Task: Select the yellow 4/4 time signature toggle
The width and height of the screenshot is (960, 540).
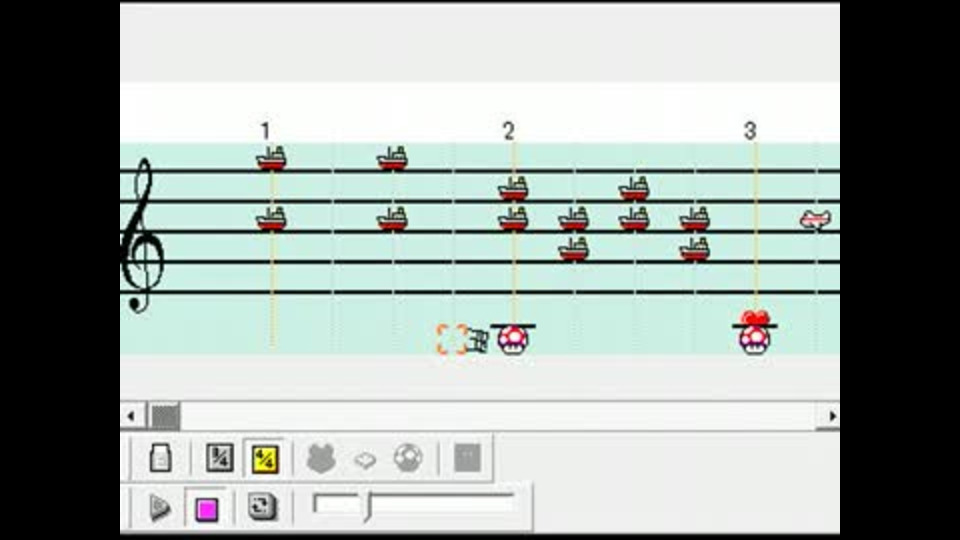Action: pos(264,458)
